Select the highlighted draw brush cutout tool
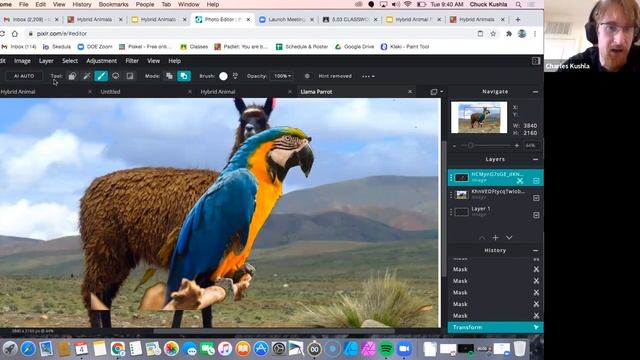 coord(101,76)
